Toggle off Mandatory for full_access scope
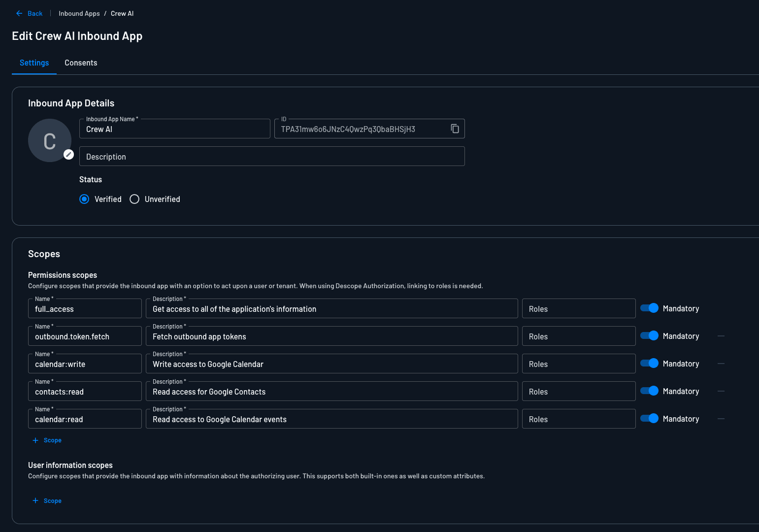The image size is (759, 532). (649, 308)
